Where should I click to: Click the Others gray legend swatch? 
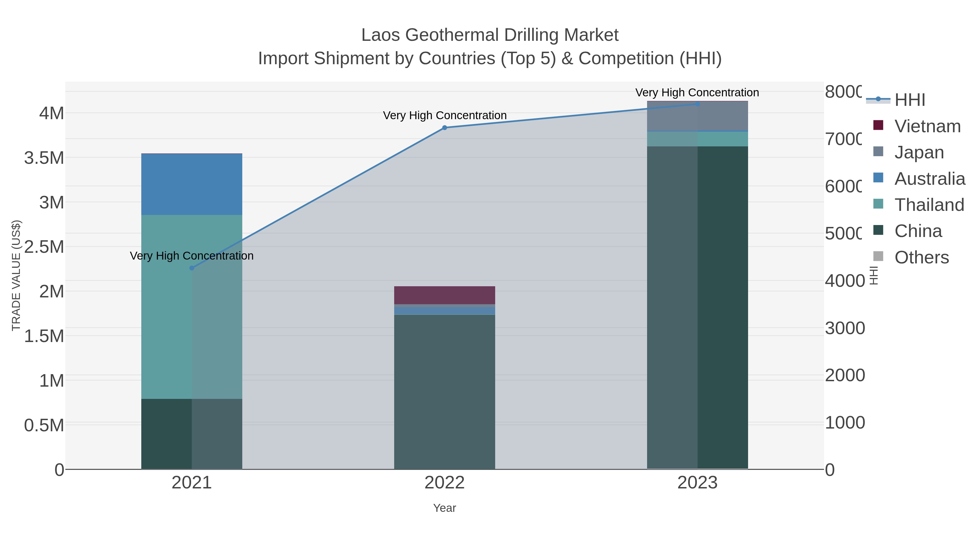(878, 256)
